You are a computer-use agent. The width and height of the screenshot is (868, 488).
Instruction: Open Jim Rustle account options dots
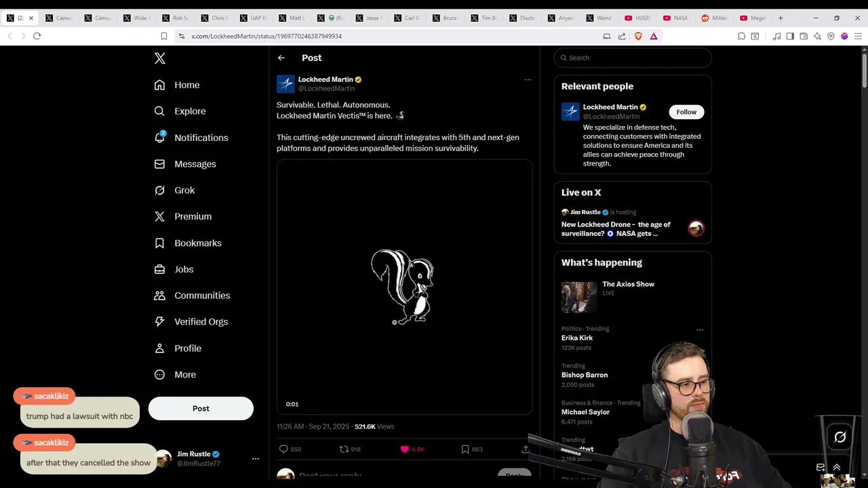point(256,459)
